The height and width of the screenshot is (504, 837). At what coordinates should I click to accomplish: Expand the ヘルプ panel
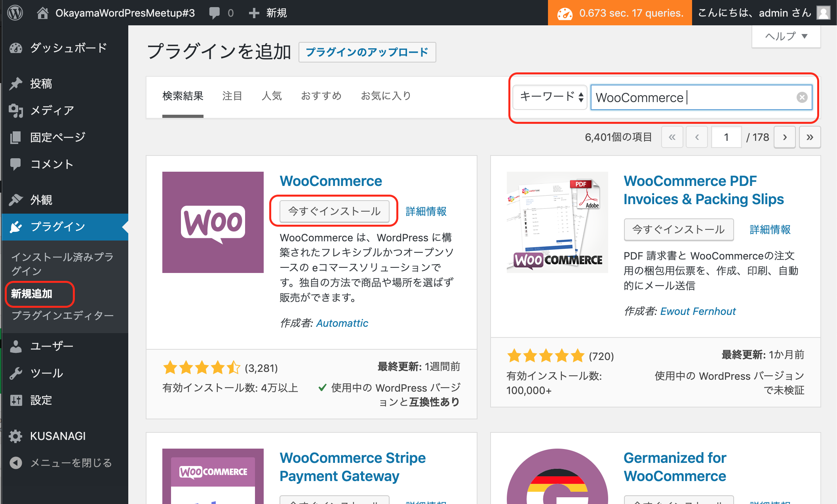[786, 36]
